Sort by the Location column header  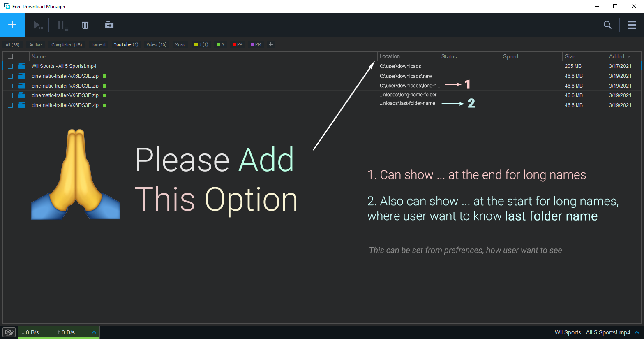coord(408,56)
